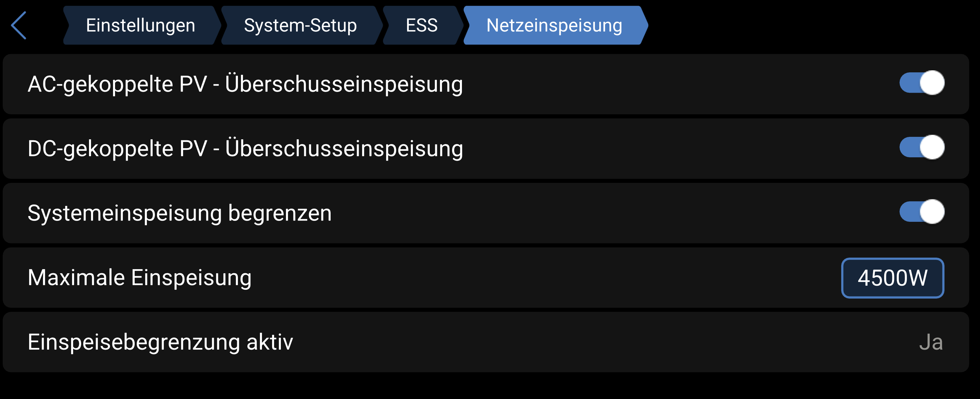Click 'Einspeisung' in the Maximale Einspeisung label
980x399 pixels.
[x=191, y=278]
